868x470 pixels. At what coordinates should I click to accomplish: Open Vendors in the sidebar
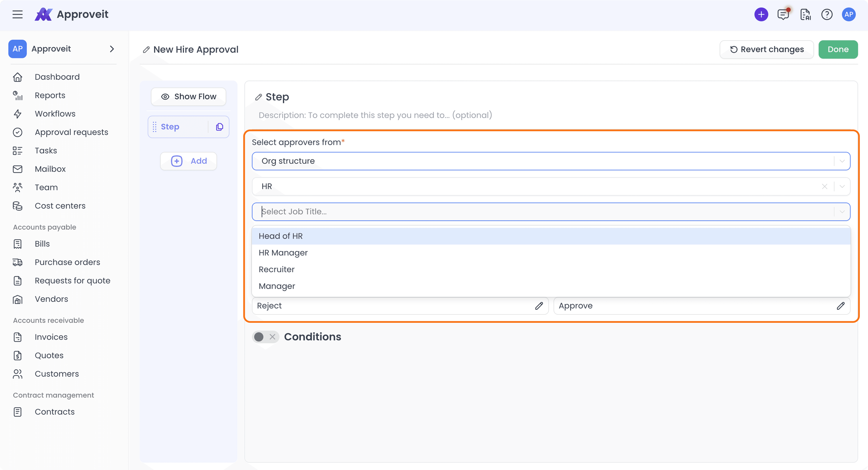coord(51,299)
